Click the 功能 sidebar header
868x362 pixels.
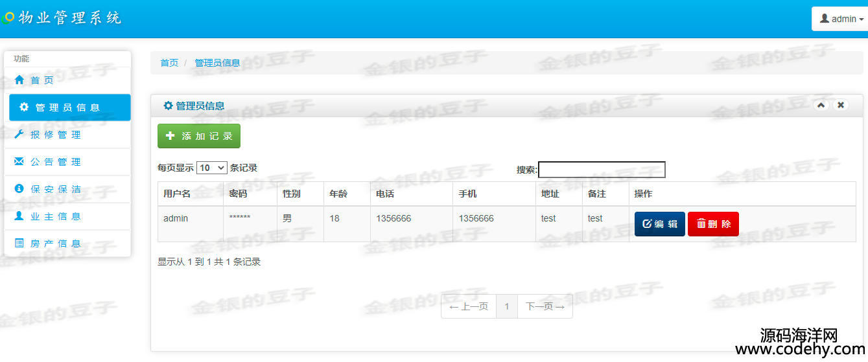(21, 59)
